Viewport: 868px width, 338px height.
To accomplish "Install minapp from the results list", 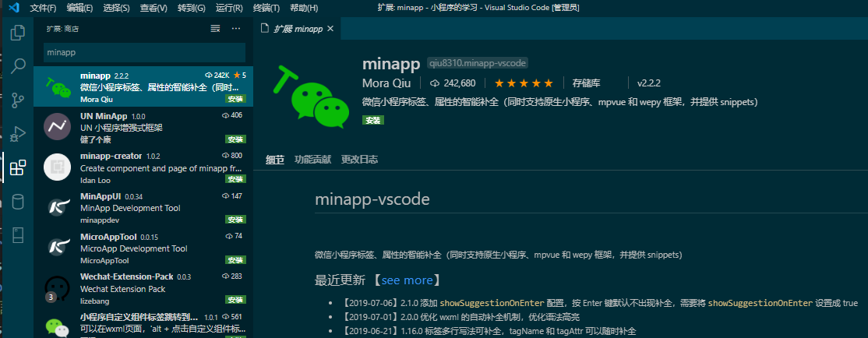I will tap(235, 100).
